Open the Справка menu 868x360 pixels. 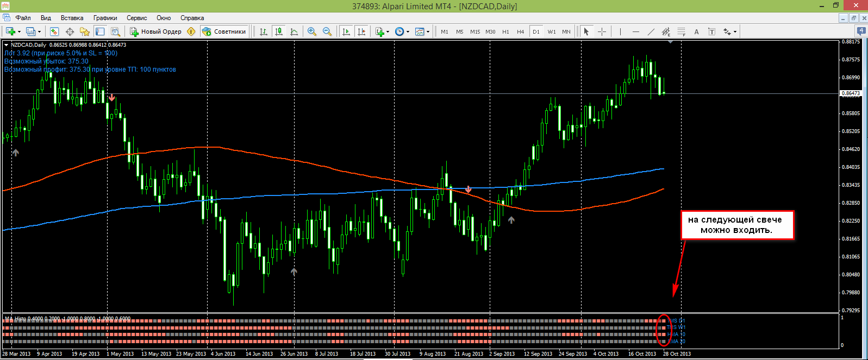tap(192, 18)
